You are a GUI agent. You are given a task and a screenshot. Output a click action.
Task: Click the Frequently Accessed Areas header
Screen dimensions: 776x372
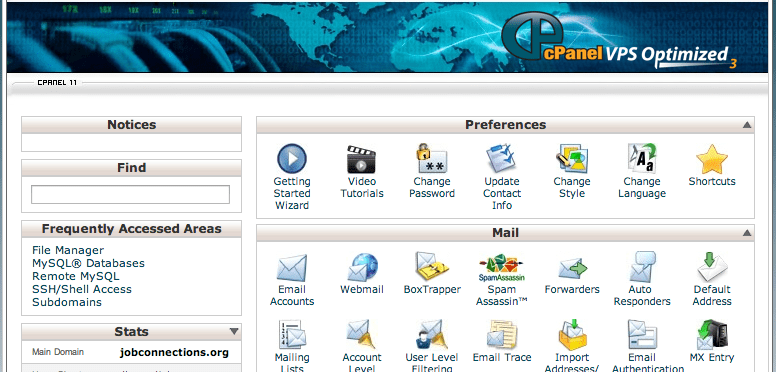[131, 229]
